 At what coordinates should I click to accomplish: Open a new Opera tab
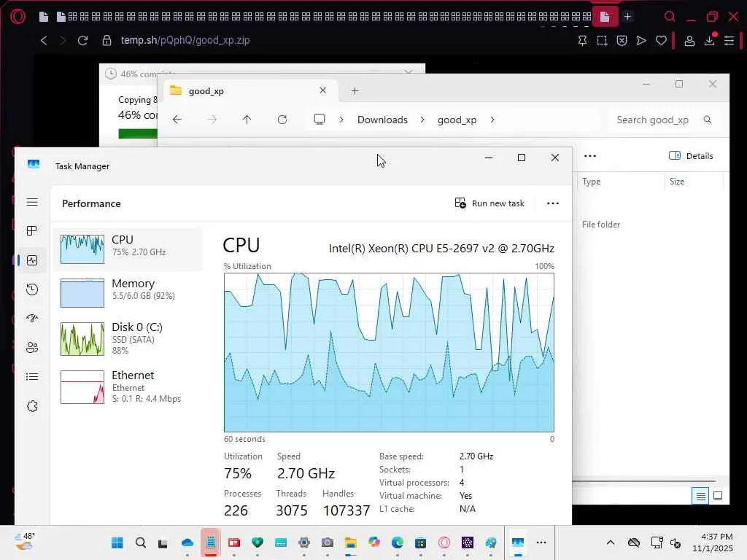pos(627,17)
